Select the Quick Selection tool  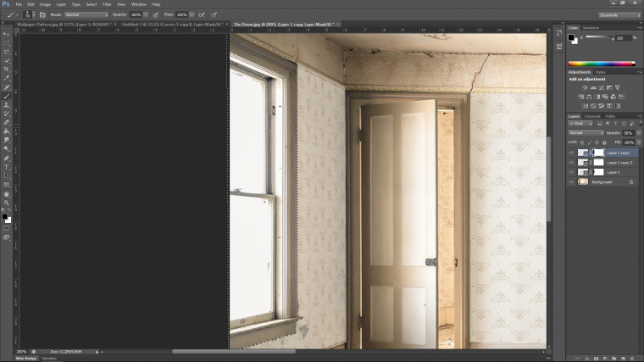tap(6, 60)
